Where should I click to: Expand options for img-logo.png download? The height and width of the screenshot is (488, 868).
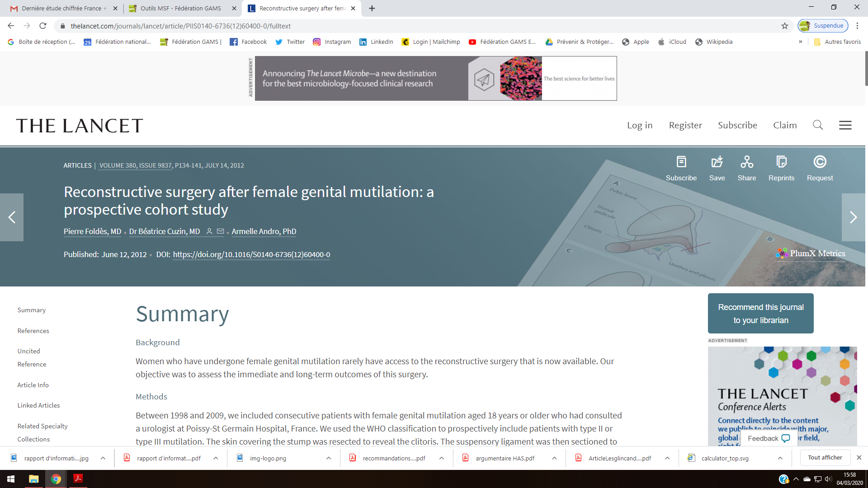(x=329, y=458)
